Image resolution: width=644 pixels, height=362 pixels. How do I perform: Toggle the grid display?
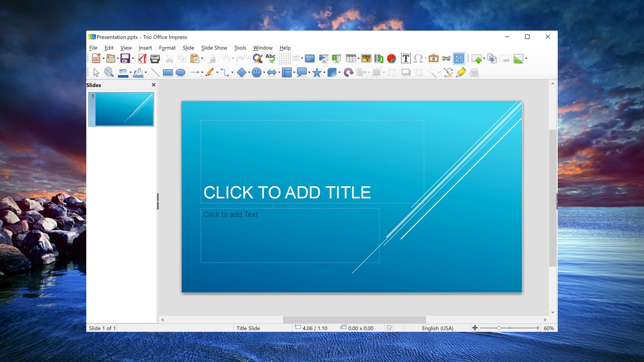[x=285, y=58]
